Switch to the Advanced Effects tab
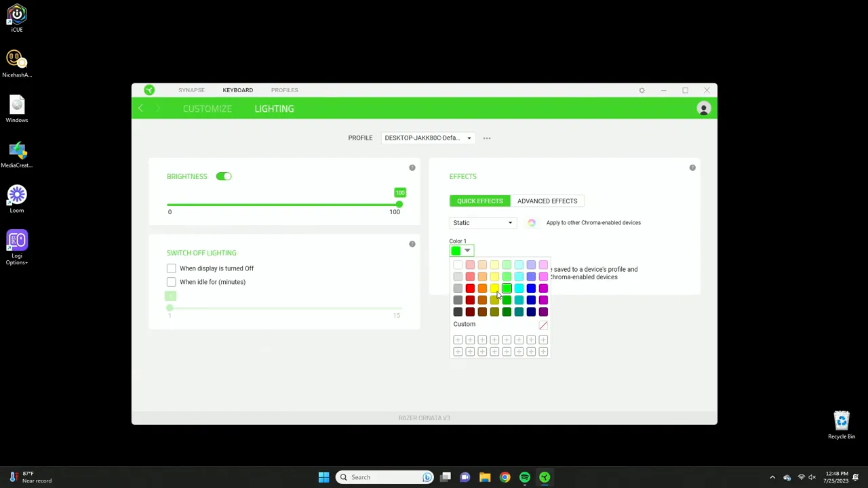 click(x=547, y=201)
